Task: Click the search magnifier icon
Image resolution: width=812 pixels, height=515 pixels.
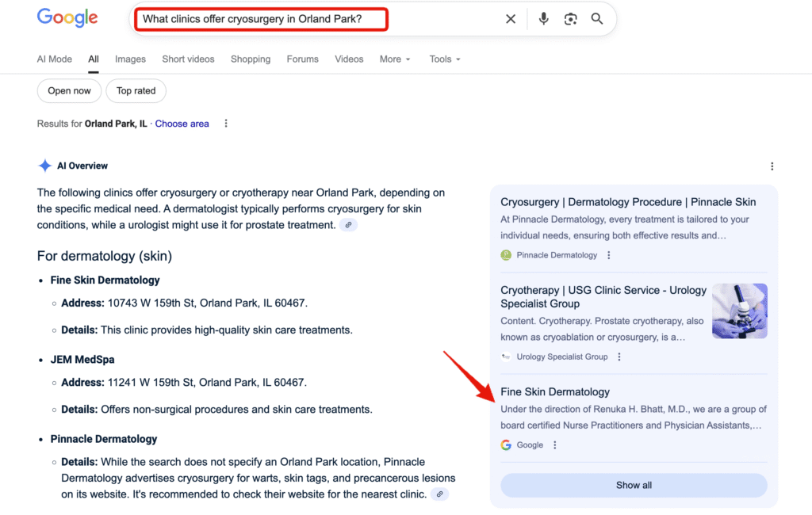Action: (597, 18)
